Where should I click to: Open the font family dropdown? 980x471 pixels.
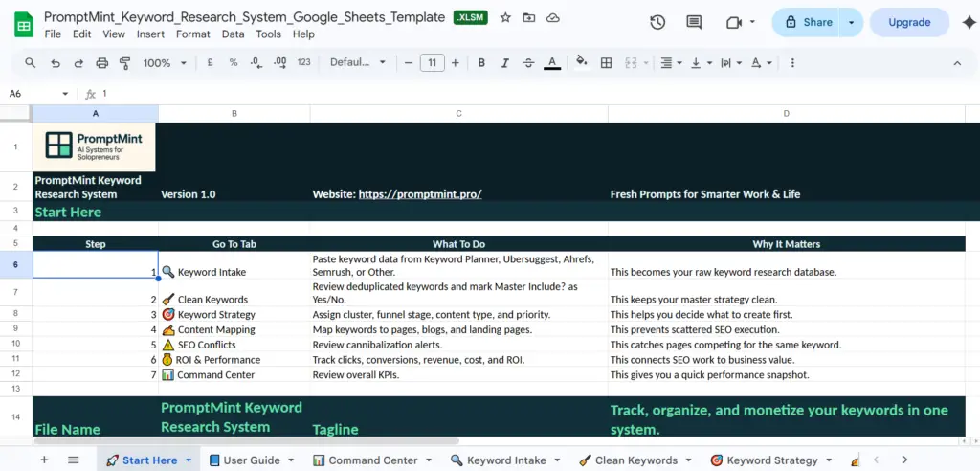pos(358,62)
